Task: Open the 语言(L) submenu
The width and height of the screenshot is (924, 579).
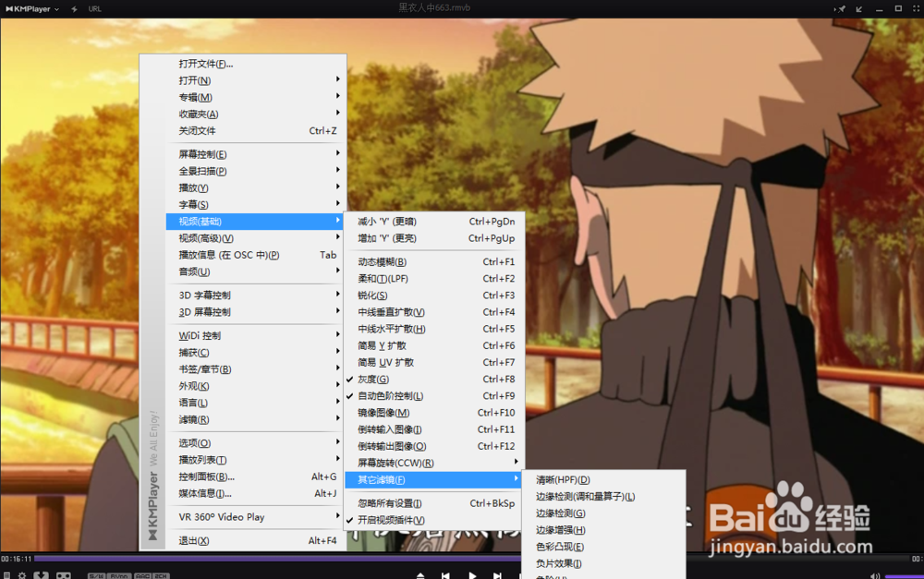Action: (256, 403)
